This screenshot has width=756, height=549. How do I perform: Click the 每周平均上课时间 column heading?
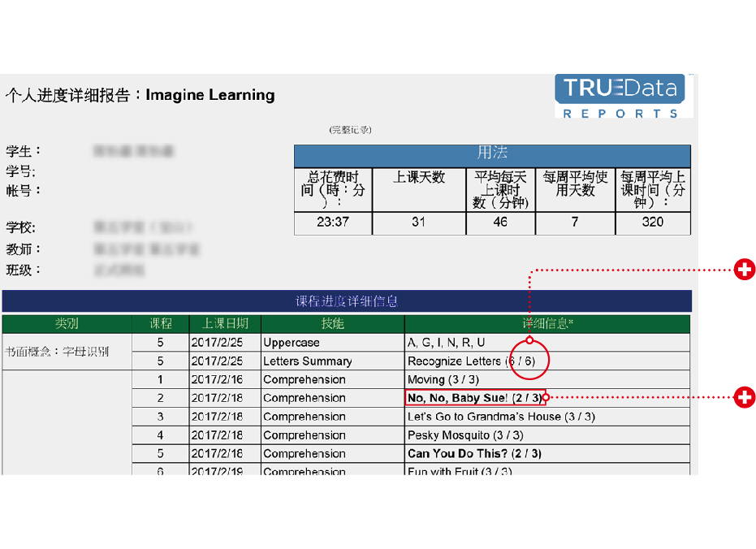(x=653, y=189)
